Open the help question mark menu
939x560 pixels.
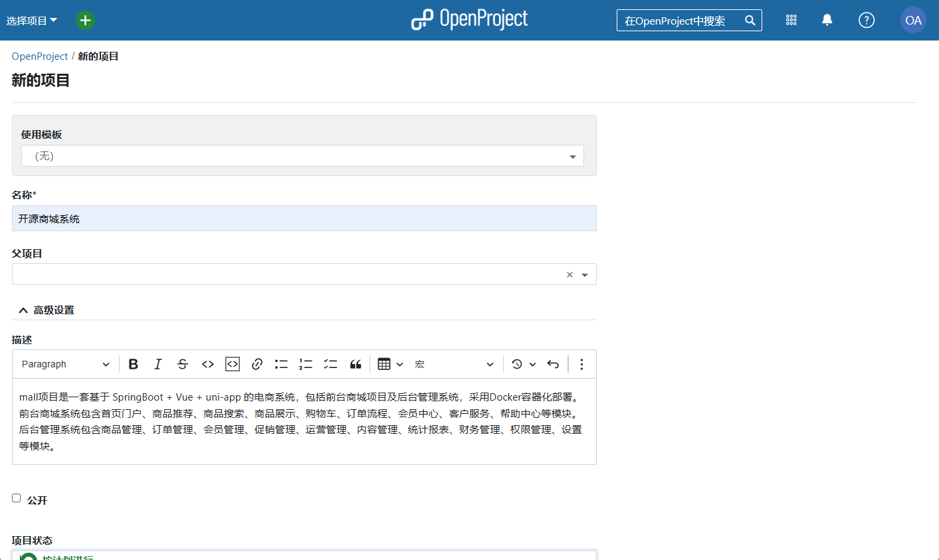(867, 20)
